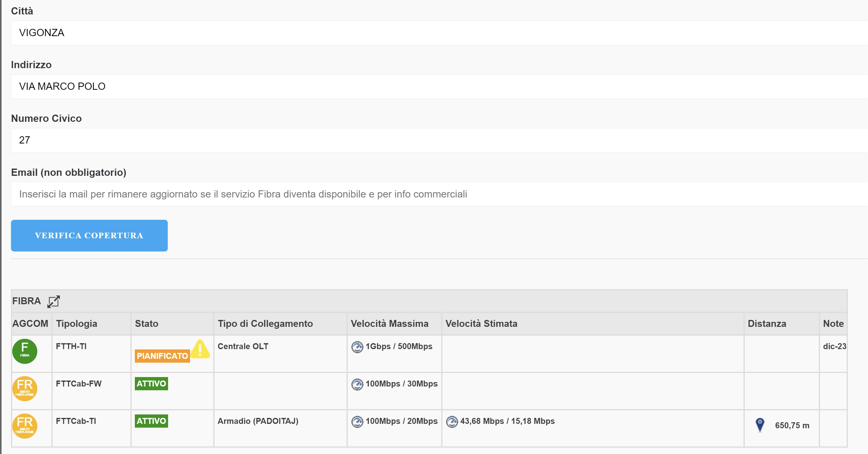Click the blue map pin distance icon

click(x=760, y=425)
